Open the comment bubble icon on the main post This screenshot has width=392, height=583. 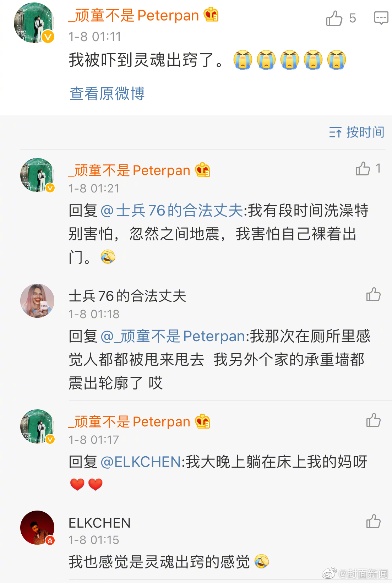(x=381, y=18)
